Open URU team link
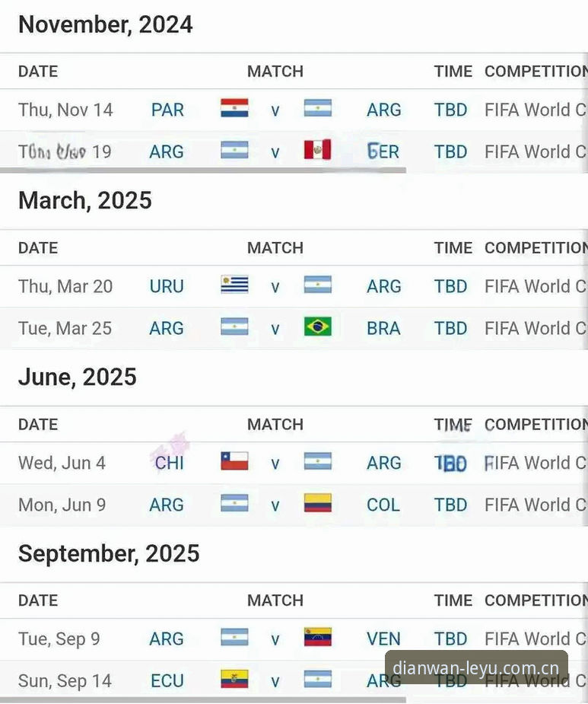The height and width of the screenshot is (704, 588). point(167,286)
